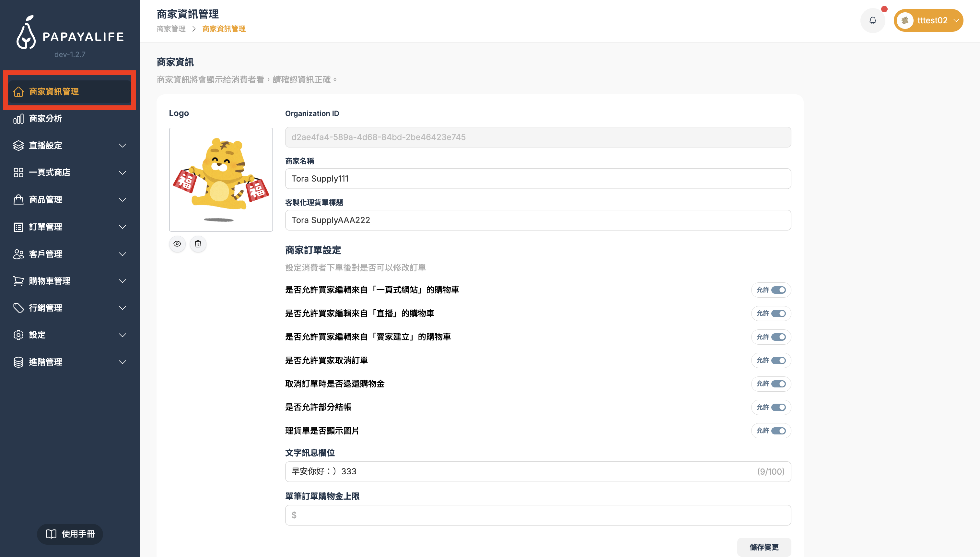This screenshot has height=557, width=980.
Task: Preview the logo with the eye icon
Action: (x=177, y=244)
